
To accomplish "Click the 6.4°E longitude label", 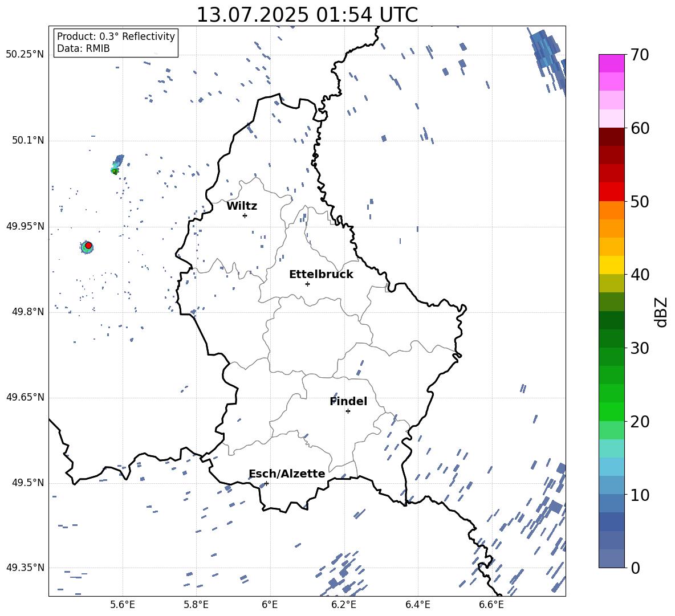I will [x=417, y=605].
